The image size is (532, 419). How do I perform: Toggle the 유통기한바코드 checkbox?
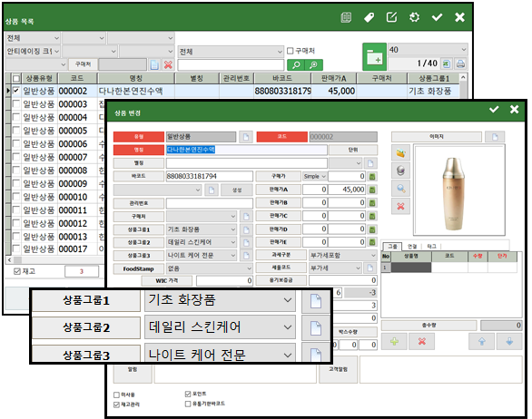188,404
